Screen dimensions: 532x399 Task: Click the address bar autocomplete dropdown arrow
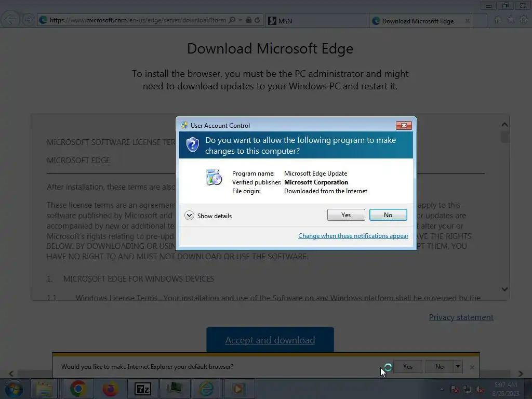click(x=240, y=20)
